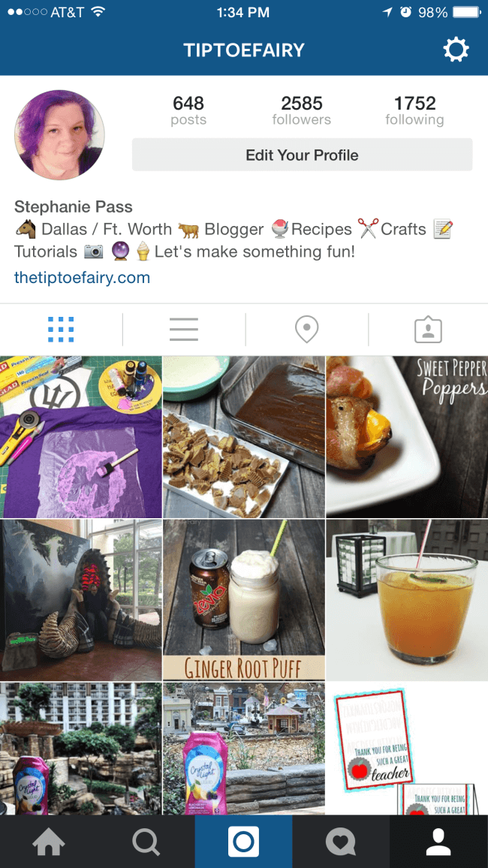Select the profile person tab icon
The image size is (488, 868).
click(438, 842)
